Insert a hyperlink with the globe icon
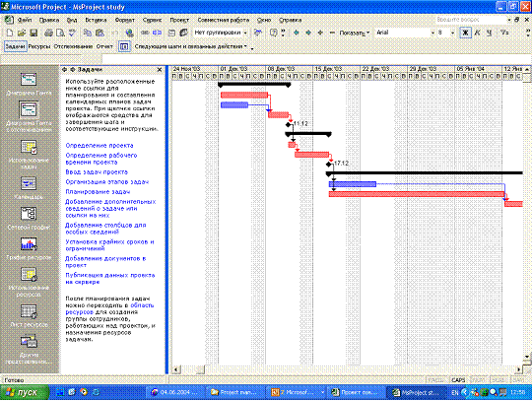 [129, 33]
